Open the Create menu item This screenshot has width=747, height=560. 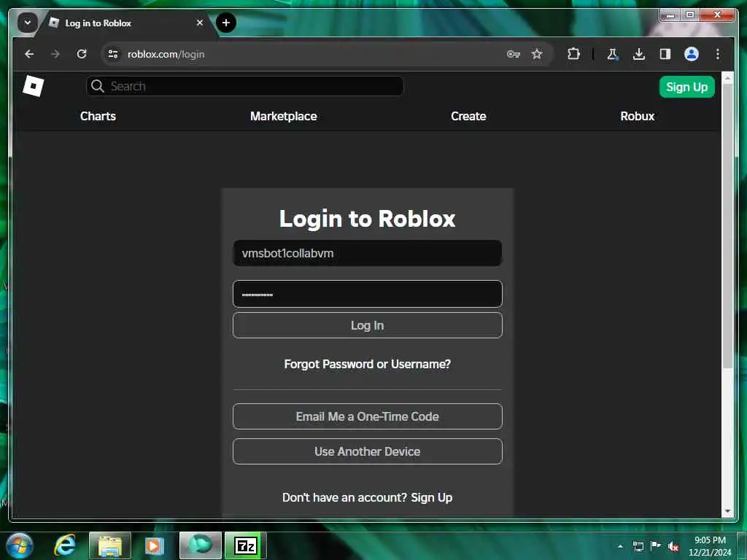tap(468, 116)
